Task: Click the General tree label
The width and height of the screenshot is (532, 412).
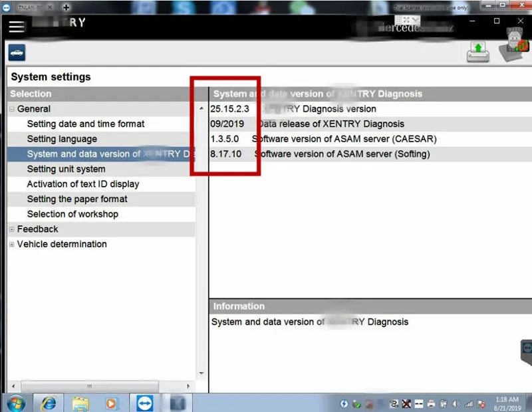Action: (x=34, y=109)
